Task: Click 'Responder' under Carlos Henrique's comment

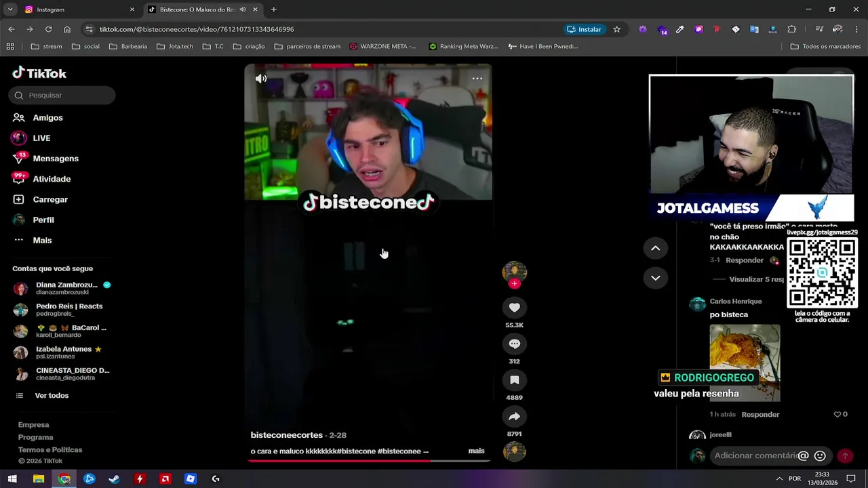Action: click(x=760, y=414)
